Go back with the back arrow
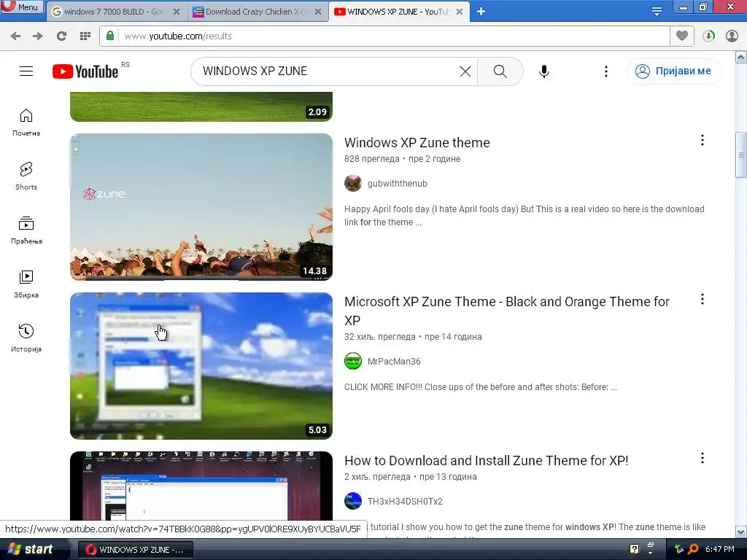 pyautogui.click(x=15, y=36)
